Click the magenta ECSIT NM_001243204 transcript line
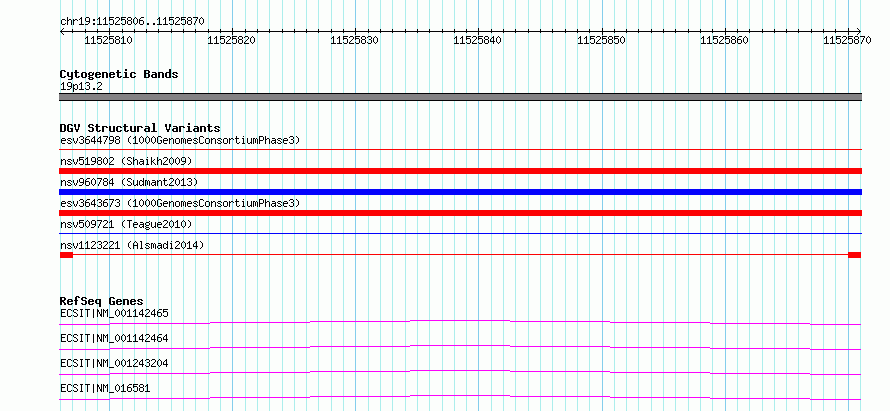 tap(460, 372)
